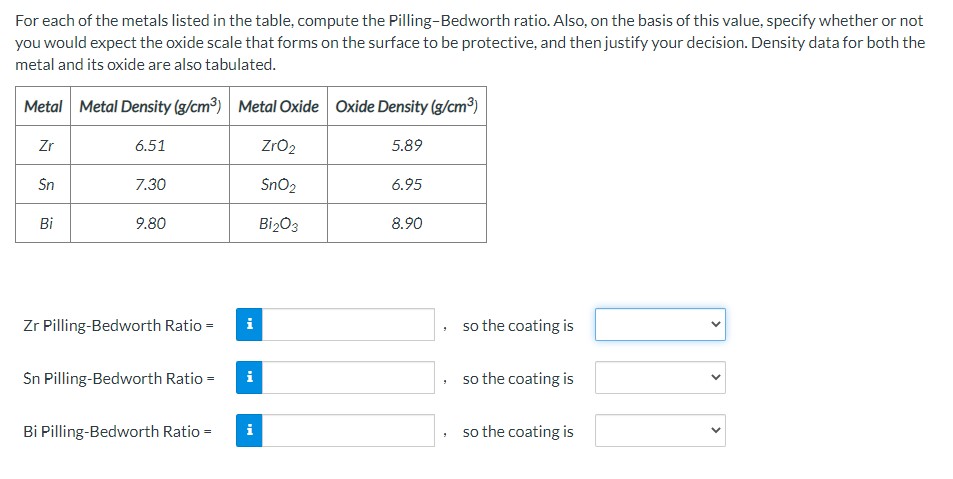Select the ZrO2 table cell
Screen dimensions: 953x479
tap(279, 146)
